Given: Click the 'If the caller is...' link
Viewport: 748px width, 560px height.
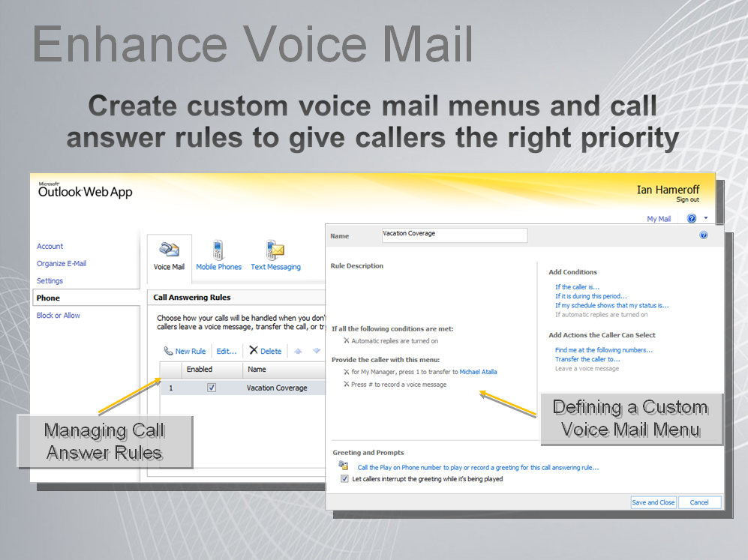Looking at the screenshot, I should (577, 287).
